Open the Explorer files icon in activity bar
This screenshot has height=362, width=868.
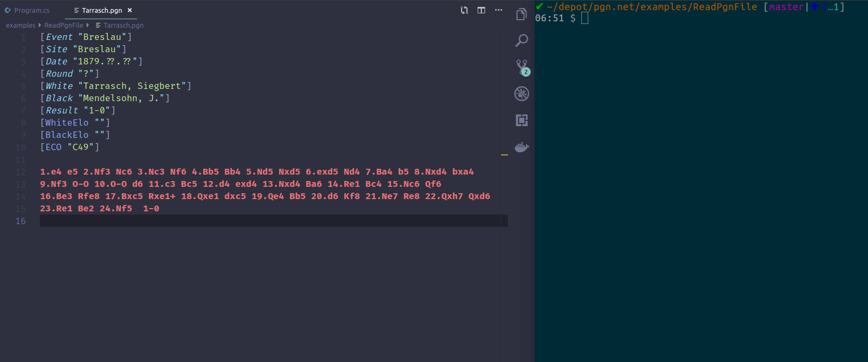(521, 14)
